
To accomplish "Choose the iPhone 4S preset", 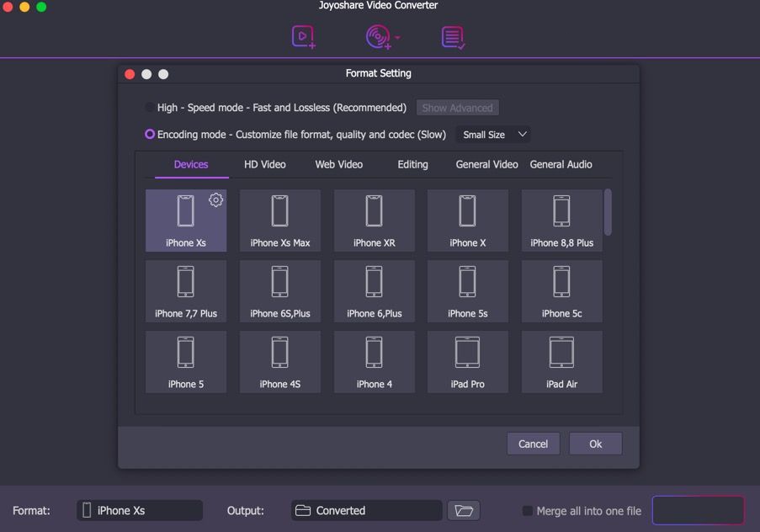I will (279, 362).
